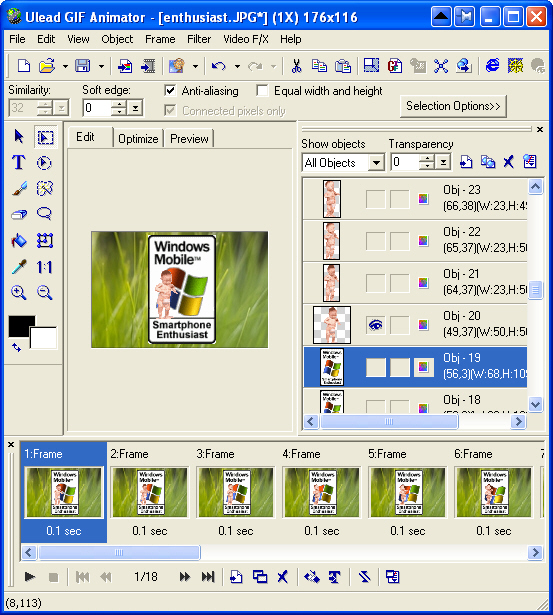Click the Paste clipboard icon
Image resolution: width=553 pixels, height=615 pixels.
(x=343, y=66)
